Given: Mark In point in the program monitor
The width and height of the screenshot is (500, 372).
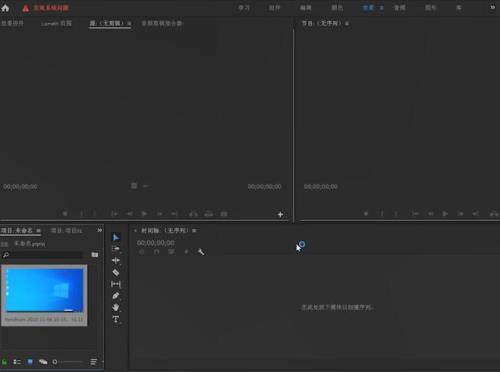Looking at the screenshot, I should pos(382,214).
